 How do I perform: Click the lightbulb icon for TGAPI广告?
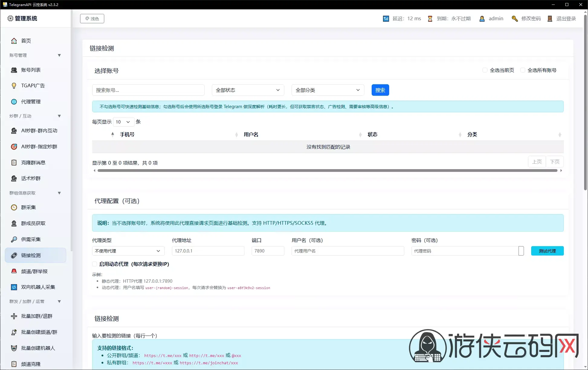[x=14, y=86]
